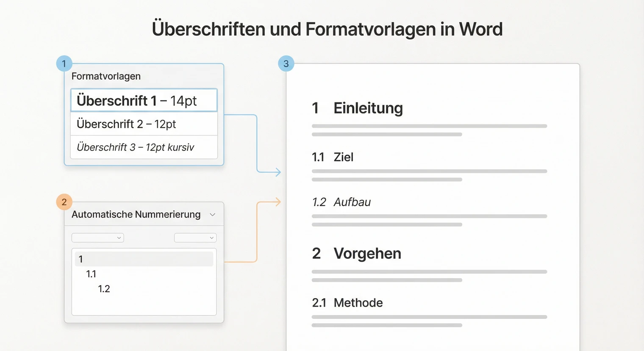Image resolution: width=644 pixels, height=351 pixels.
Task: Click the blue badge numbered 1
Action: pos(64,63)
